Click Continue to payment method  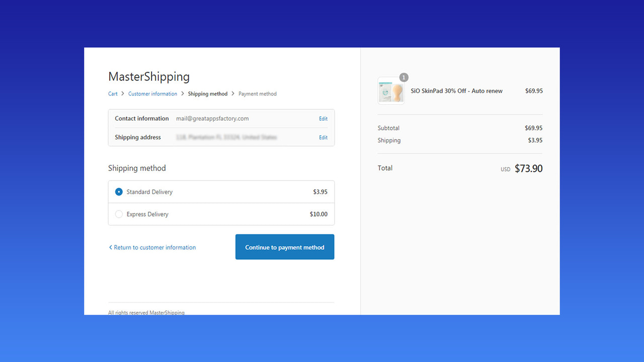284,247
